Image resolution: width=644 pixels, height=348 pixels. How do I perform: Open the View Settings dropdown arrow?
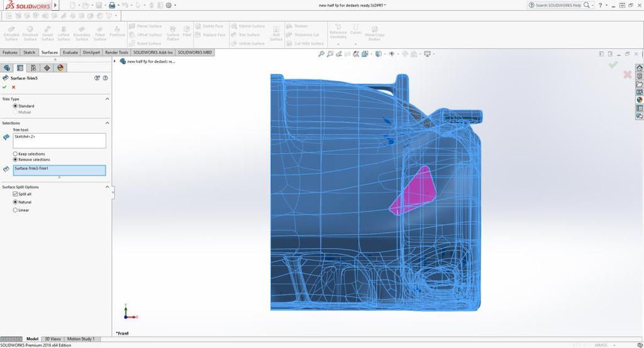click(433, 54)
